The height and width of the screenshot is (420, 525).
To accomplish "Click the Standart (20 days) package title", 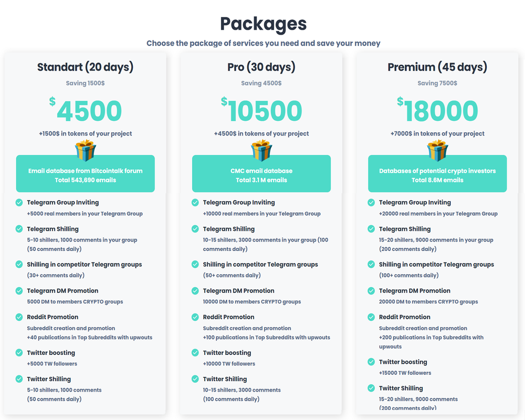I will pos(86,67).
